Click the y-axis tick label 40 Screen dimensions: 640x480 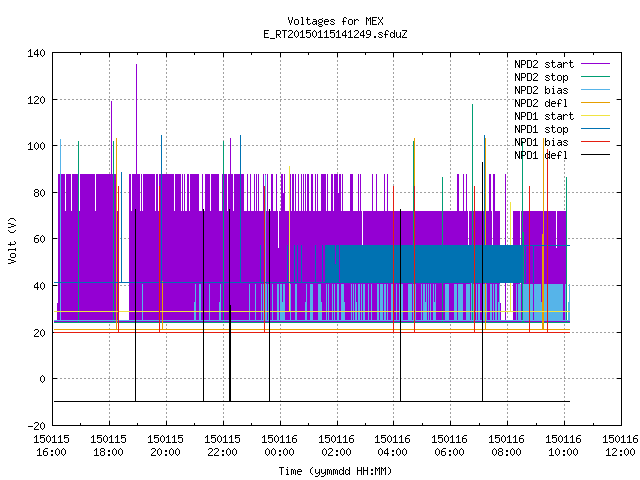coord(39,286)
